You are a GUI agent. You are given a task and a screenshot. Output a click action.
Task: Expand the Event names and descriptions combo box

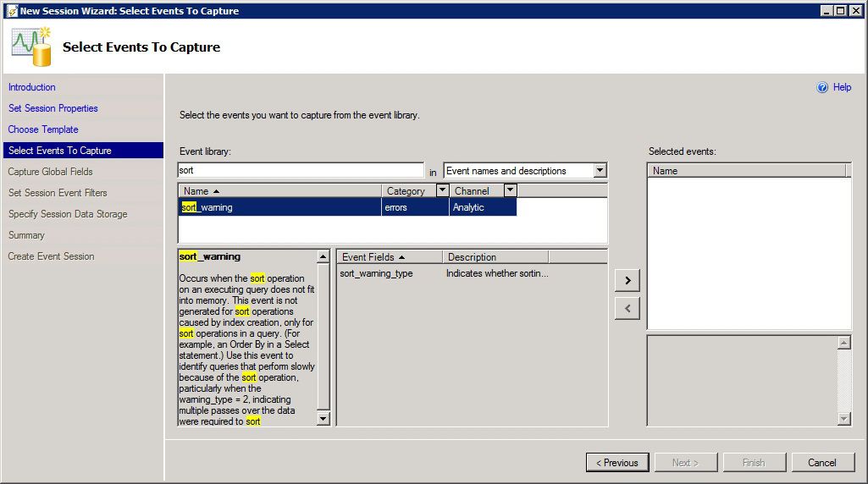pos(600,170)
